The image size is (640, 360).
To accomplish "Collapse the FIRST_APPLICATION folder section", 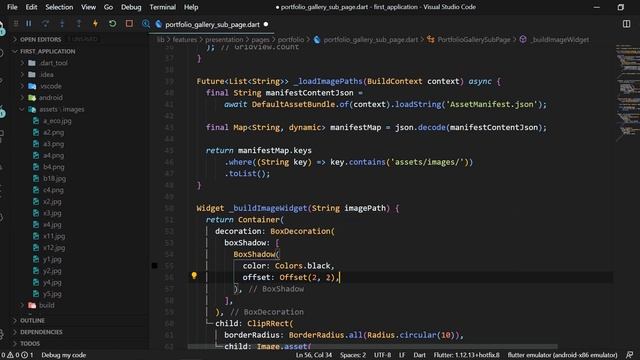I will [x=48, y=51].
